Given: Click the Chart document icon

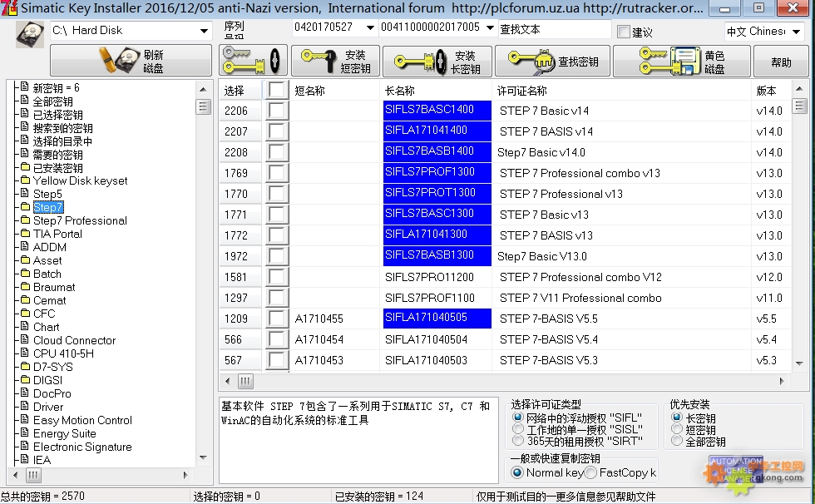Looking at the screenshot, I should tap(24, 326).
